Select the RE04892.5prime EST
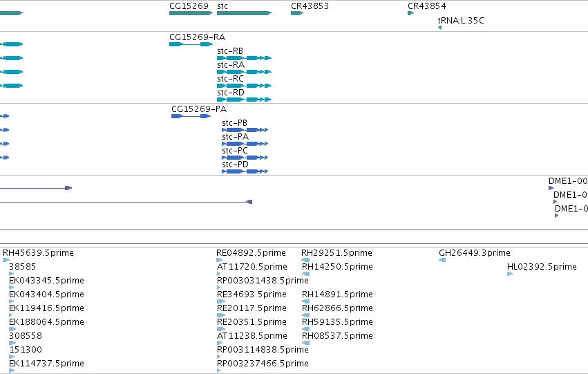The width and height of the screenshot is (588, 374). click(x=251, y=253)
